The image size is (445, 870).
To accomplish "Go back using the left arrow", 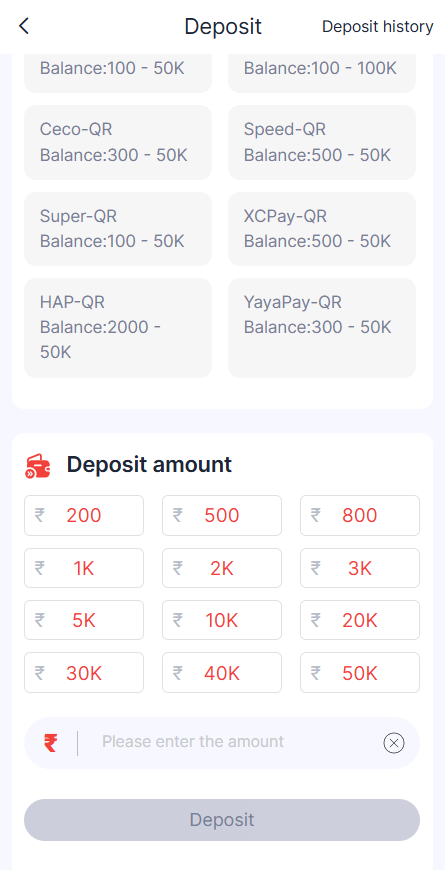I will click(24, 26).
